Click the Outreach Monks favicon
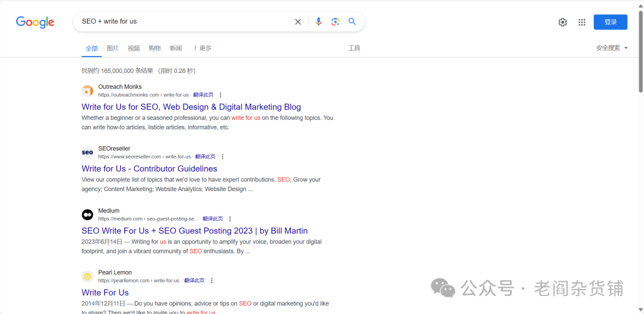This screenshot has width=644, height=314. (88, 90)
